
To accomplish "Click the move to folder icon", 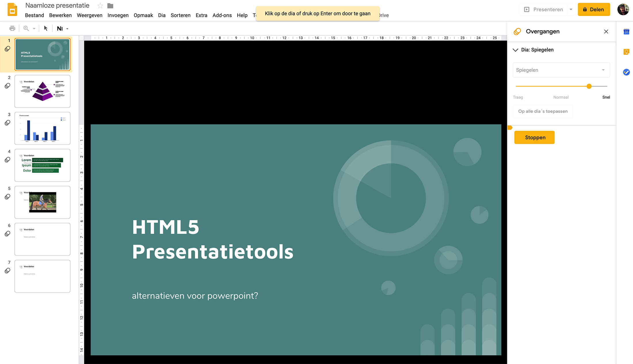I will click(110, 6).
